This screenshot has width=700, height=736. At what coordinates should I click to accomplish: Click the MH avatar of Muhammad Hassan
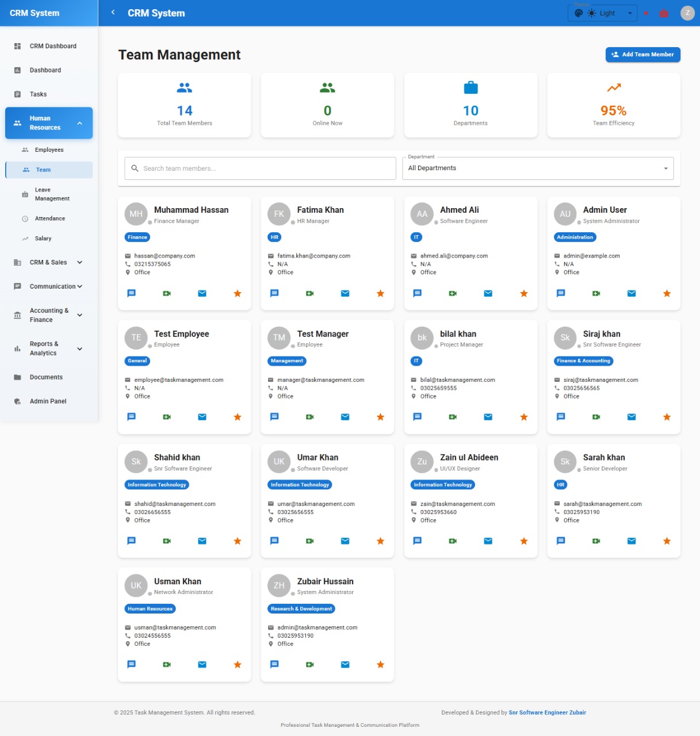pyautogui.click(x=136, y=214)
